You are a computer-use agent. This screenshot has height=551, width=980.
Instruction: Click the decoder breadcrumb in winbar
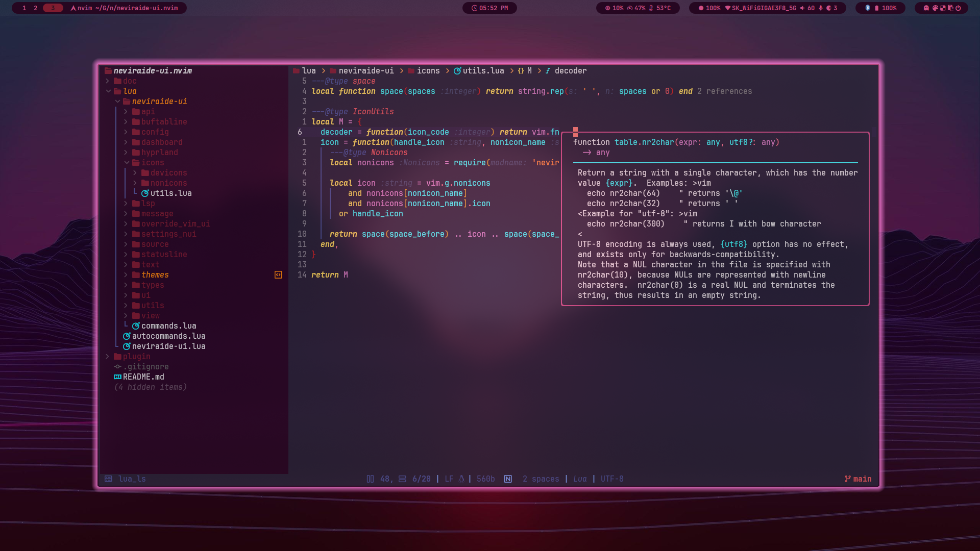570,71
